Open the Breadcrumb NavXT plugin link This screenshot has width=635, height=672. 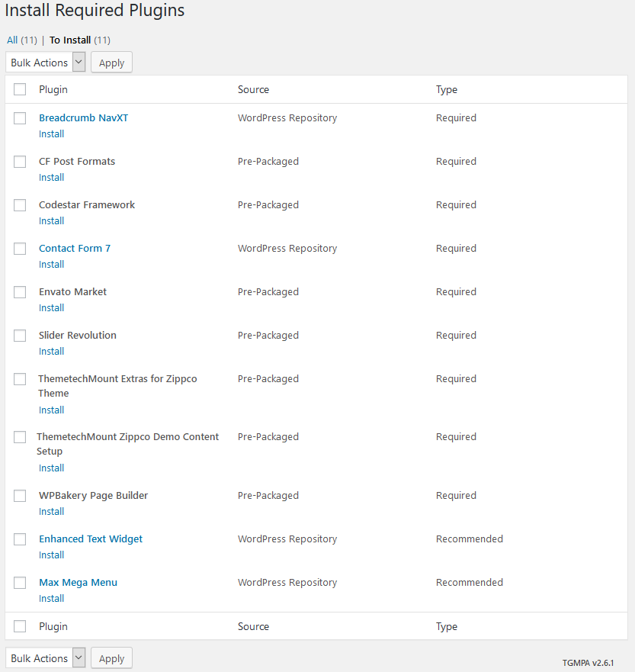[x=84, y=118]
